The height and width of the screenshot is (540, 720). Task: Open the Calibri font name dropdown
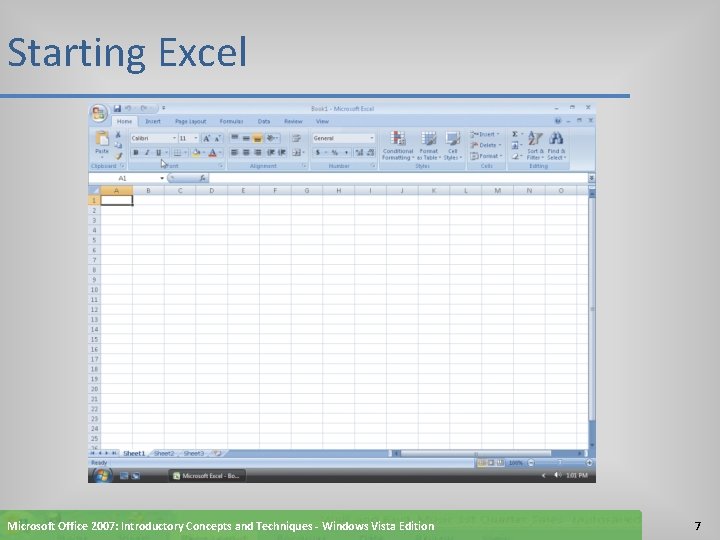[174, 138]
